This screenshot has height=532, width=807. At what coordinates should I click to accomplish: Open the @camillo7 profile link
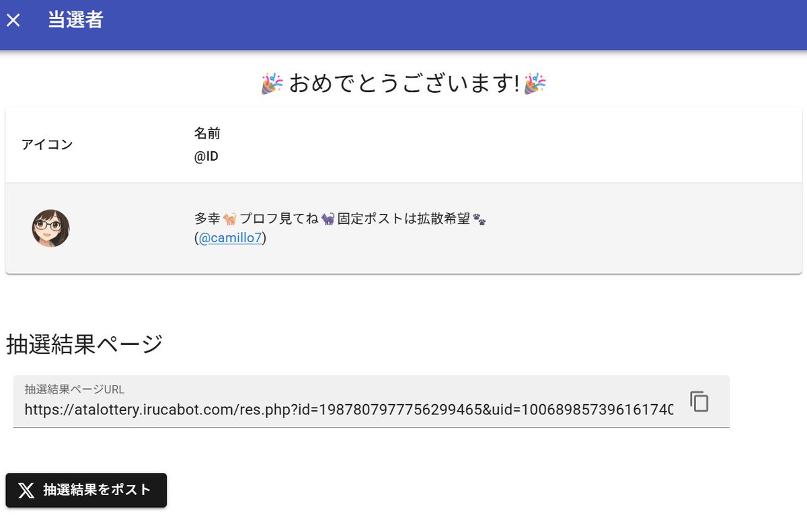[x=230, y=238]
